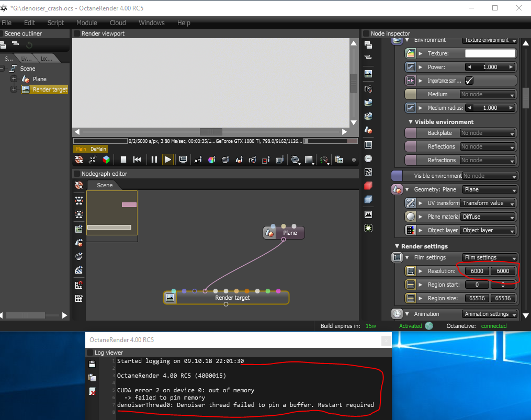Stop the render
The image size is (531, 420).
click(123, 160)
